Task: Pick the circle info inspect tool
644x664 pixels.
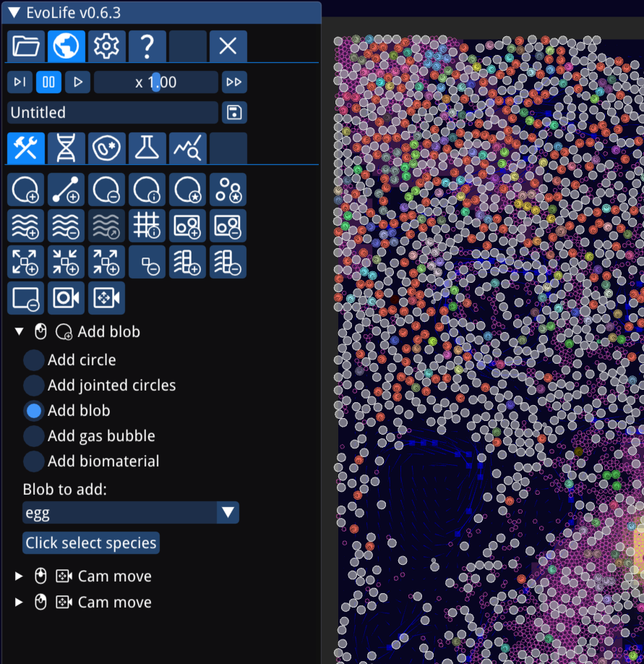Action: pyautogui.click(x=147, y=190)
